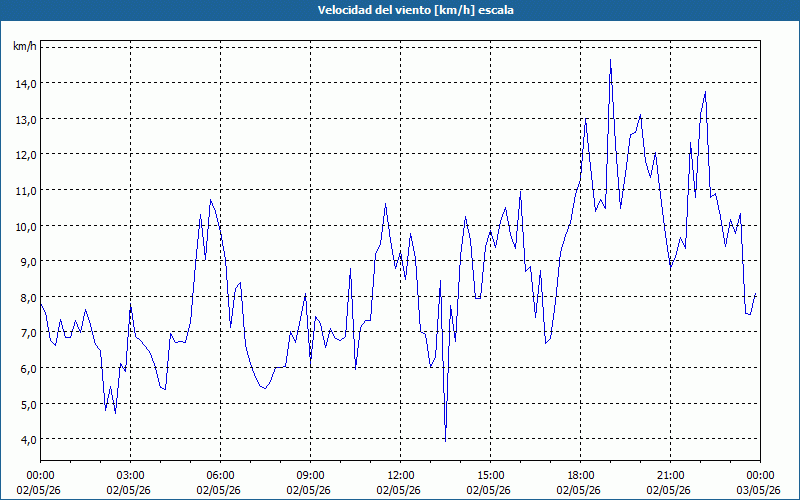Click the '06:00' time axis label
The image size is (800, 500).
tap(220, 476)
